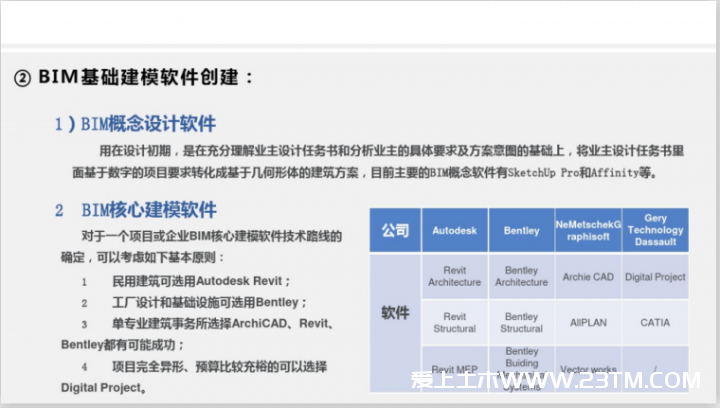720x408 pixels.
Task: Select list item "项目完全异形、预算比较充裕的可以选择"
Action: pyautogui.click(x=220, y=366)
